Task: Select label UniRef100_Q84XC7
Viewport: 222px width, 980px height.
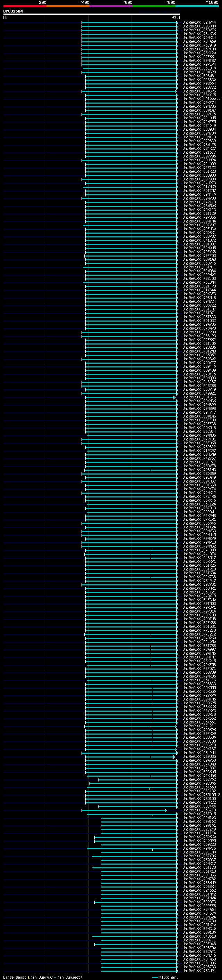Action: point(199,149)
